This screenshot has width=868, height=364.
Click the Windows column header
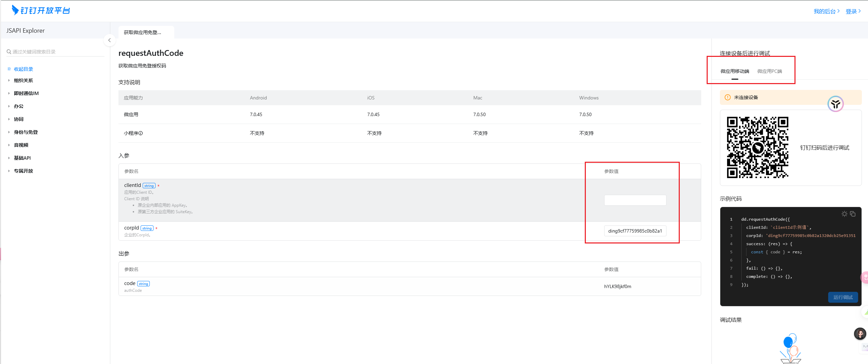[x=589, y=98]
